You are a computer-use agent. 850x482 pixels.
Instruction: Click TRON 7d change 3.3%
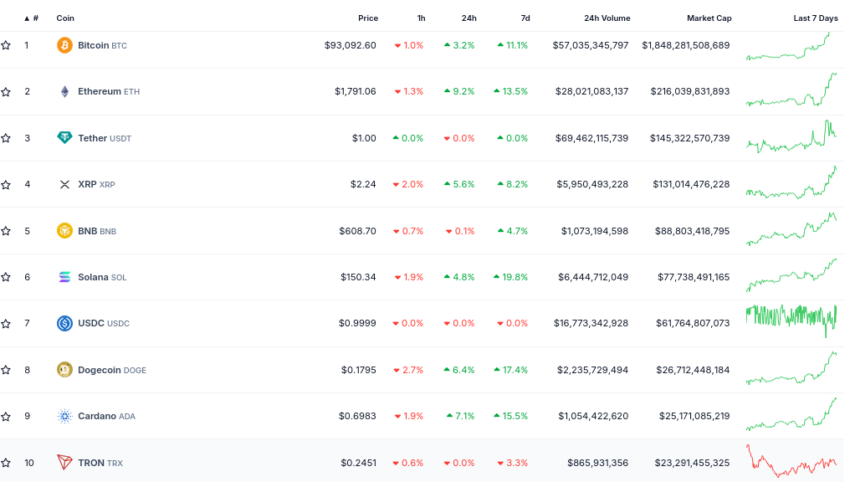click(x=512, y=462)
